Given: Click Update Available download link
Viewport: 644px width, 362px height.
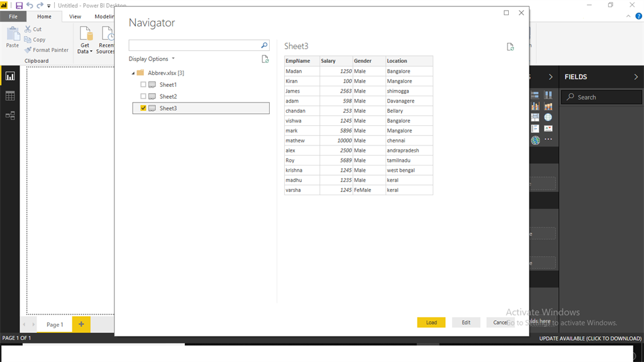Looking at the screenshot, I should tap(590, 338).
